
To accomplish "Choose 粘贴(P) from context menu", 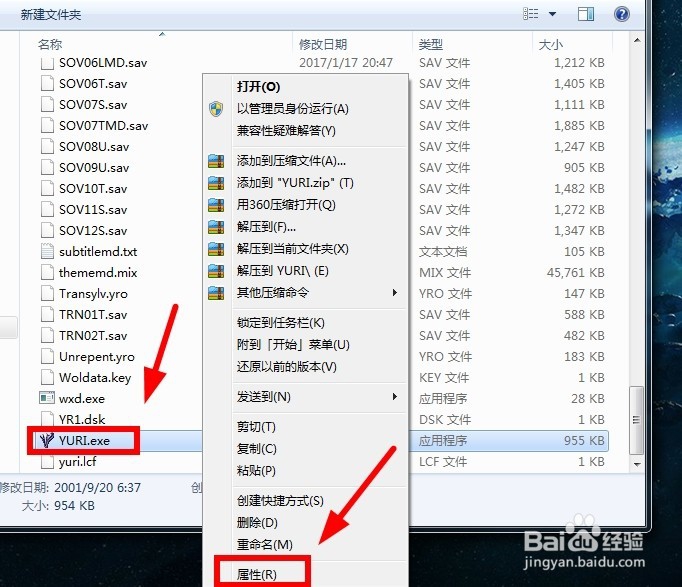I will [x=256, y=470].
